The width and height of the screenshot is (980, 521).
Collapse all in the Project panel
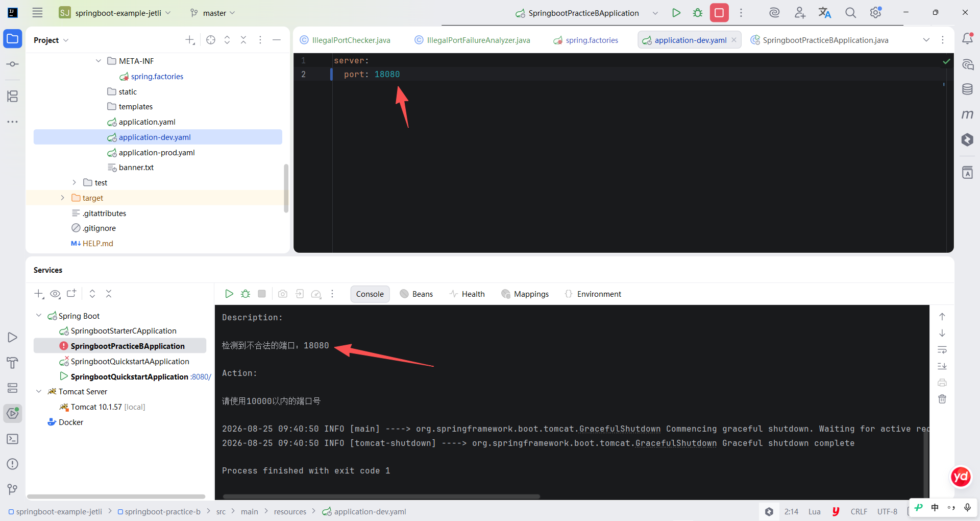click(243, 40)
